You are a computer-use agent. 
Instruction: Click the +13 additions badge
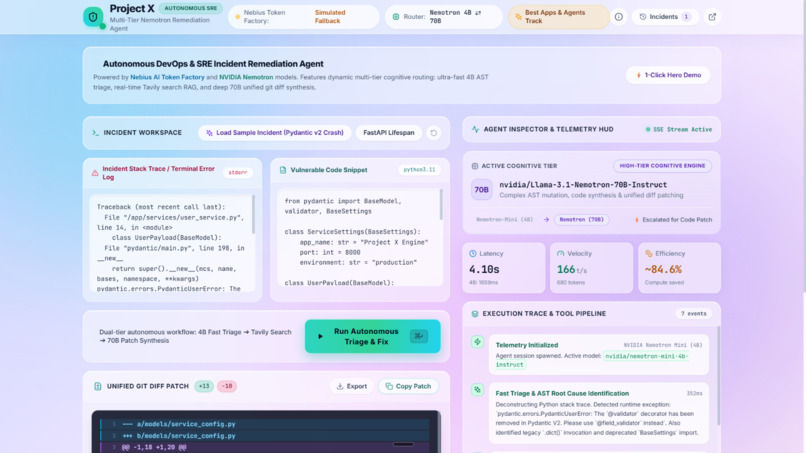204,386
